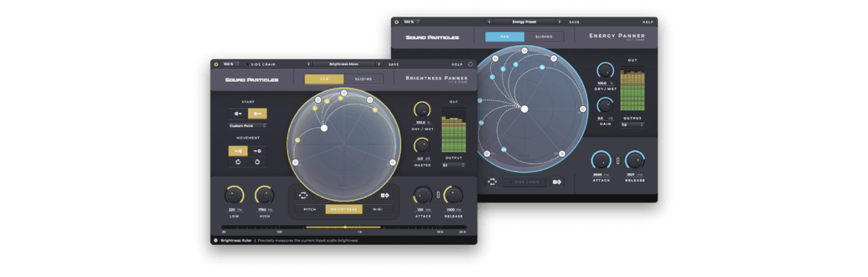The width and height of the screenshot is (868, 277).
Task: Click SAVE in Energy Panner
Action: tap(574, 22)
